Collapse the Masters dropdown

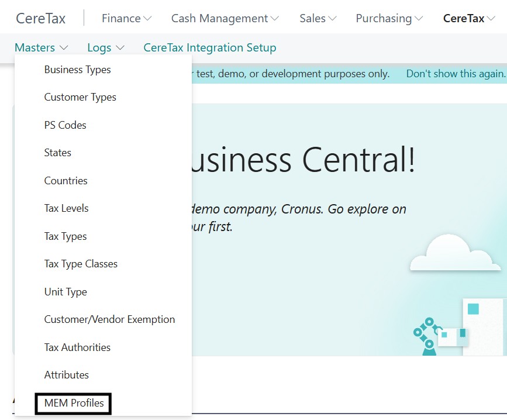pos(42,47)
